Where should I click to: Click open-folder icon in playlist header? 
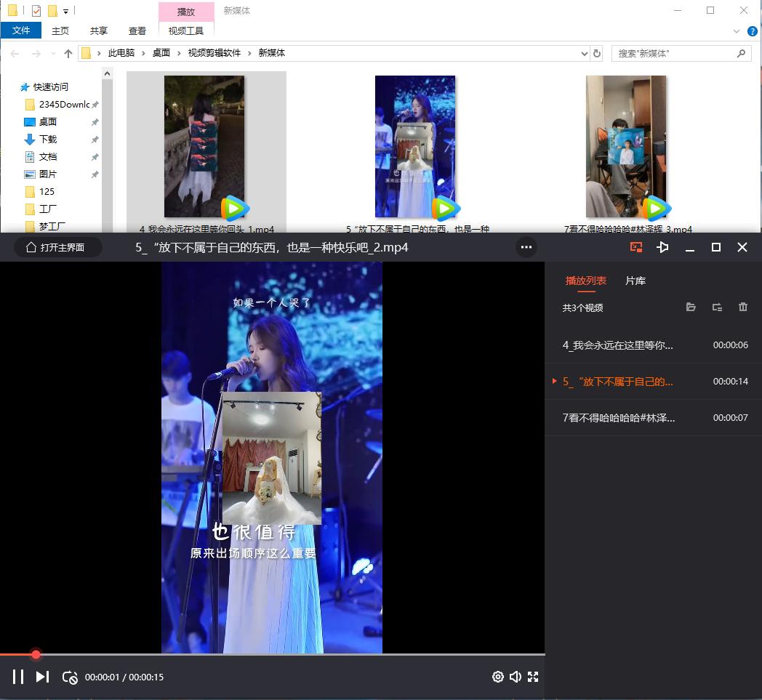tap(691, 307)
